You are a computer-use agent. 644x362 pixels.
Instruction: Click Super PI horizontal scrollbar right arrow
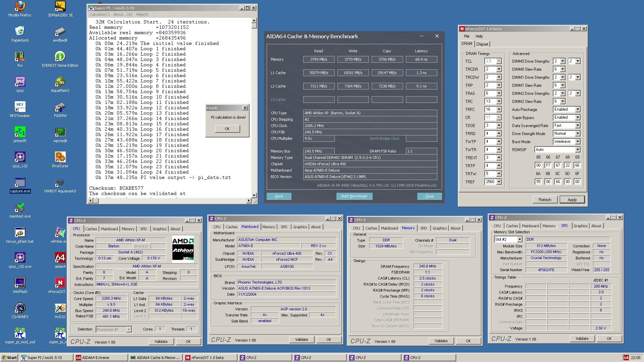249,201
